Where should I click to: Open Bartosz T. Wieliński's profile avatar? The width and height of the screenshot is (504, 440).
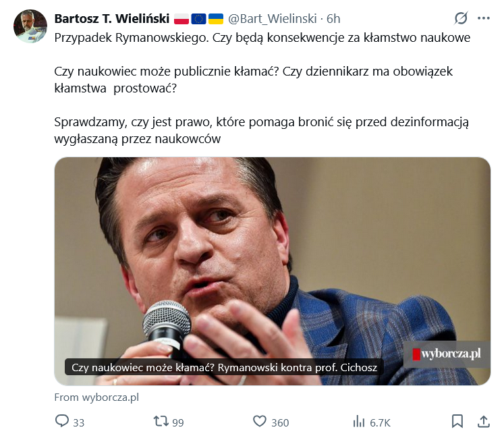[x=30, y=26]
